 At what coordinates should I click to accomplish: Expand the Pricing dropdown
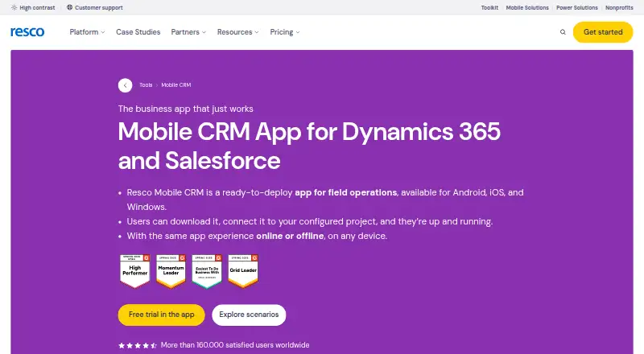pos(285,32)
